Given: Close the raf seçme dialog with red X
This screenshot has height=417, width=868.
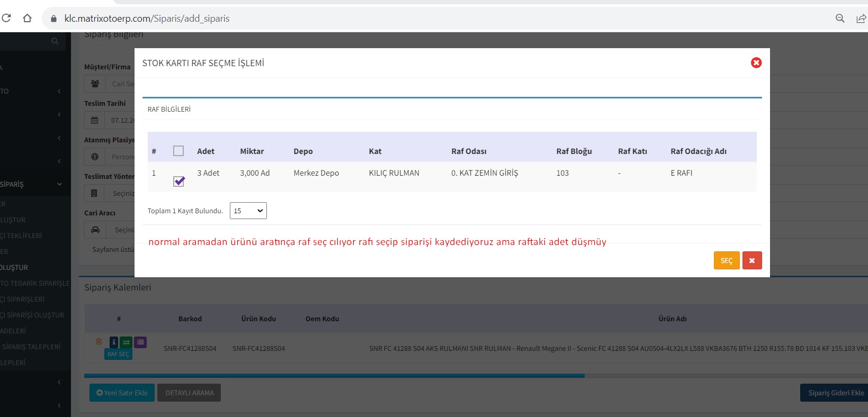Looking at the screenshot, I should click(x=756, y=63).
